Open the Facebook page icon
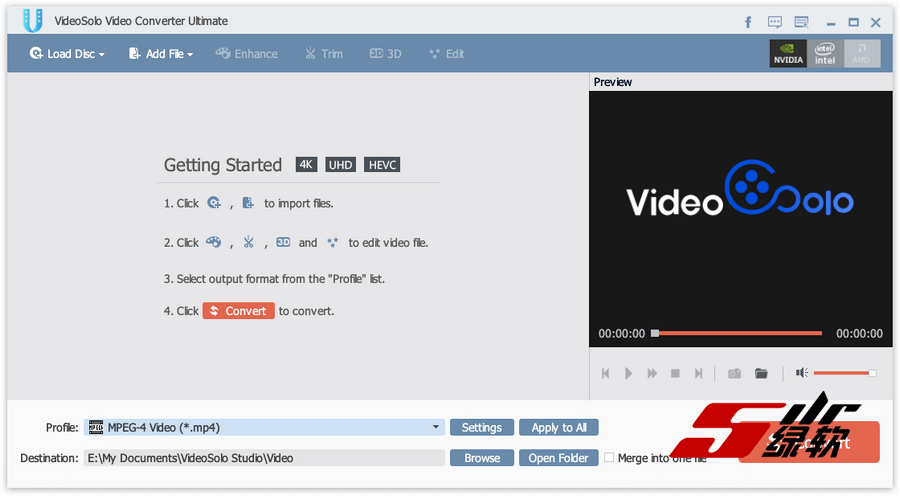 pos(748,22)
